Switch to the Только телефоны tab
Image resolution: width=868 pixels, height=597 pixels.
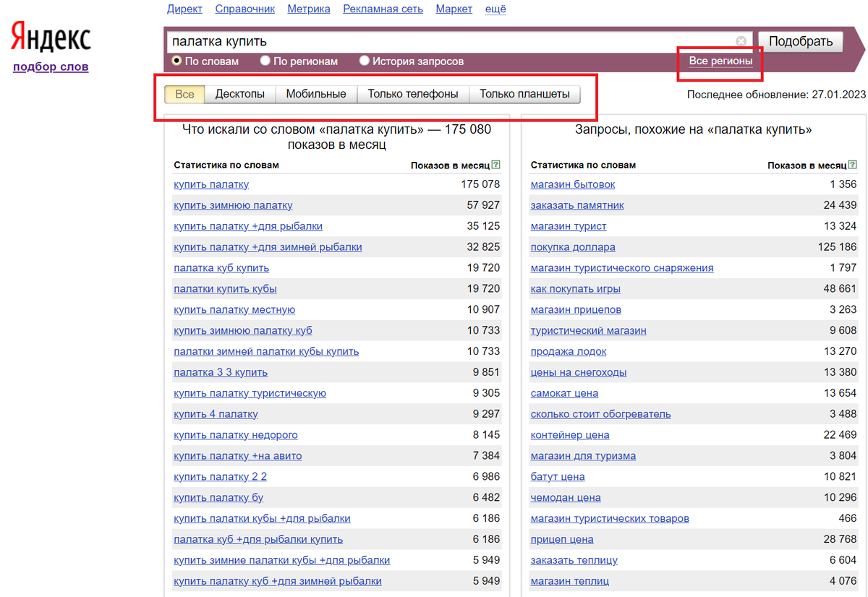[413, 94]
